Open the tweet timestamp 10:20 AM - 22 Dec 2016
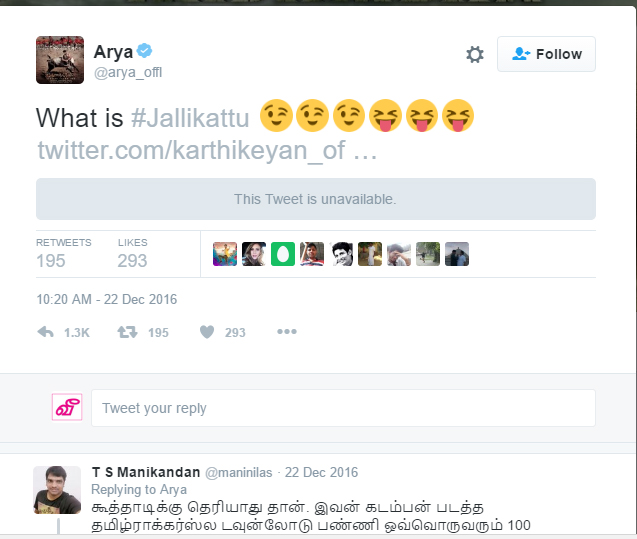 pyautogui.click(x=106, y=299)
